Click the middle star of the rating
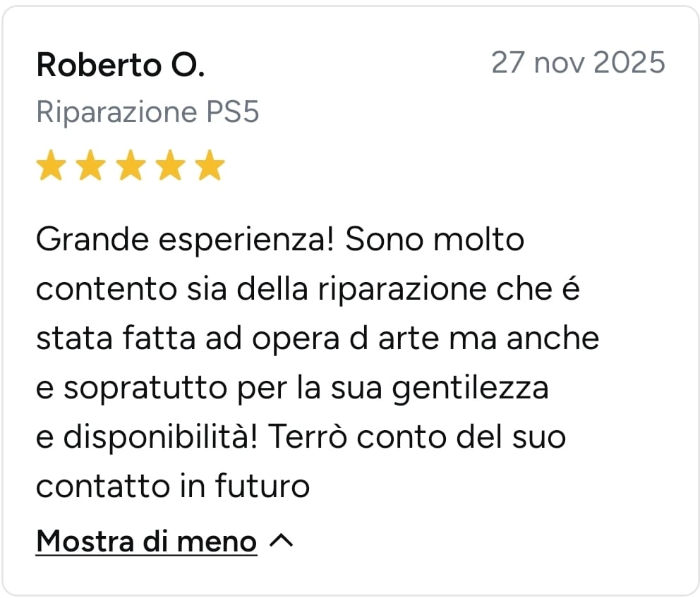Viewport: 700px width, 598px height. (x=131, y=166)
